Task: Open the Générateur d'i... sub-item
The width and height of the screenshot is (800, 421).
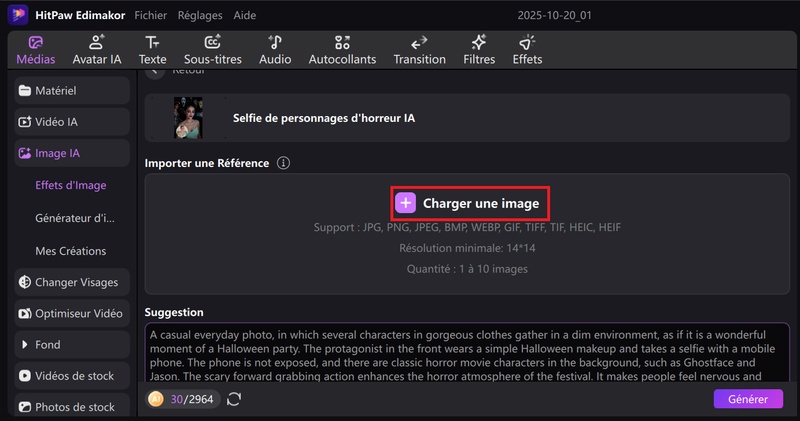Action: coord(75,218)
